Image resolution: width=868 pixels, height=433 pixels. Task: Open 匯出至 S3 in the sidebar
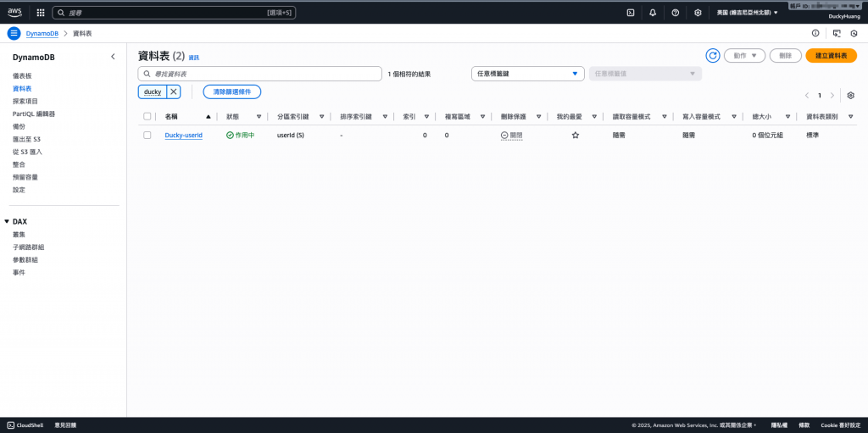[26, 139]
